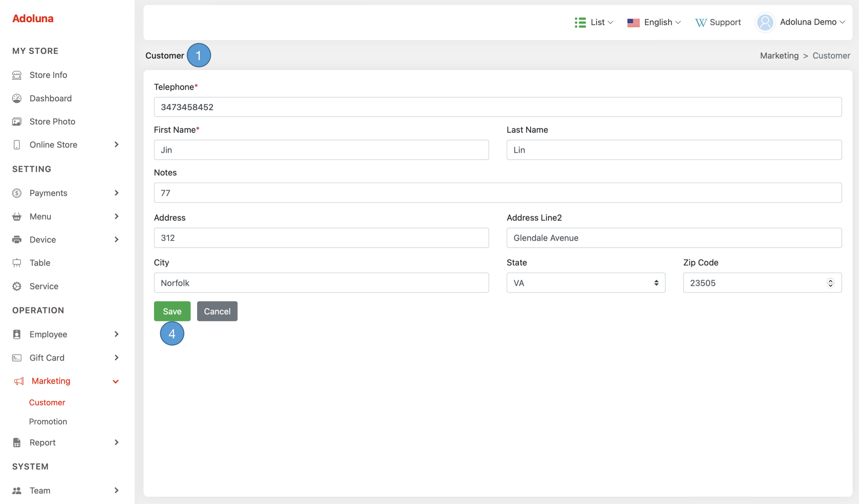Click the user avatar icon
The height and width of the screenshot is (504, 859).
click(765, 22)
